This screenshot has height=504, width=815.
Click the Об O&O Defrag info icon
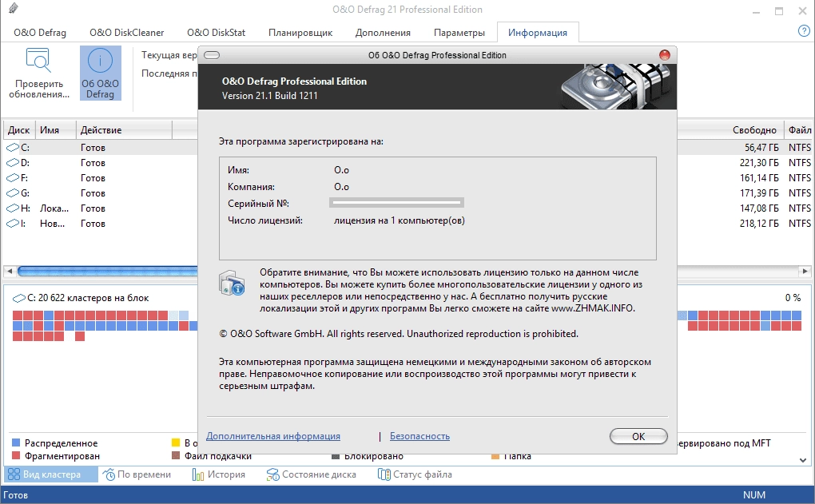(x=100, y=60)
